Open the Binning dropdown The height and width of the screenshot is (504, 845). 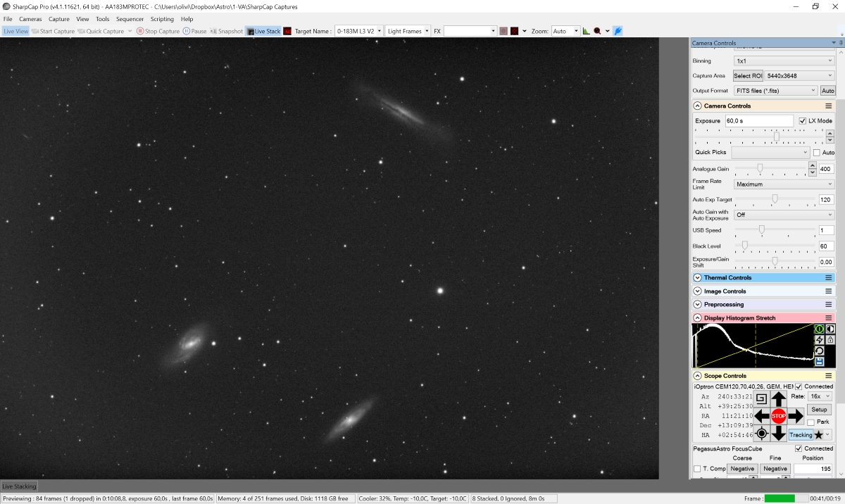coord(784,61)
